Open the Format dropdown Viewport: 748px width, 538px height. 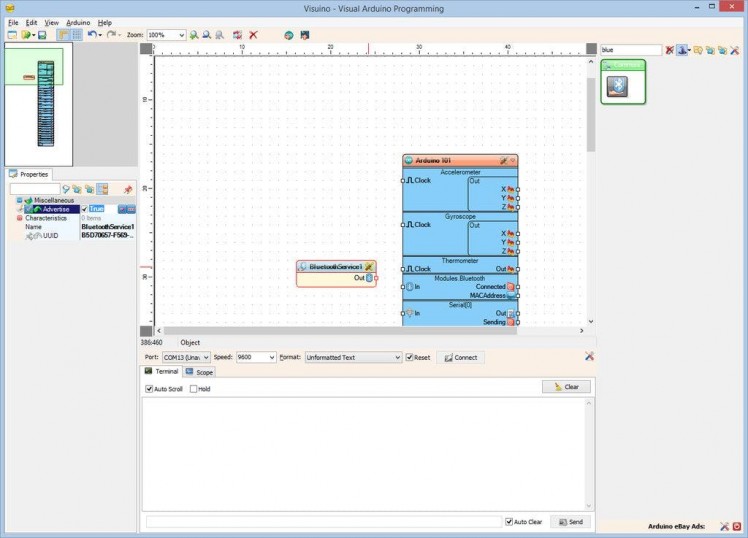(x=396, y=357)
